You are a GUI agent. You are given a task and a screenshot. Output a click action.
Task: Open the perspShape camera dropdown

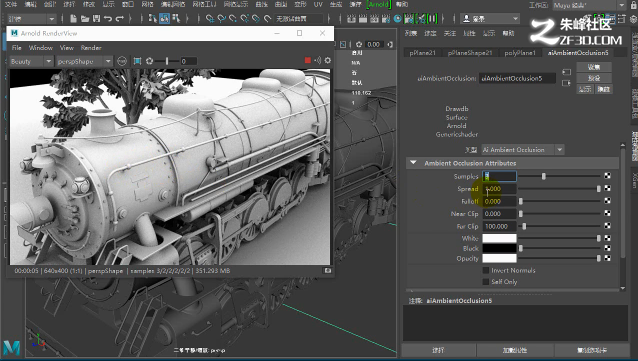point(84,61)
